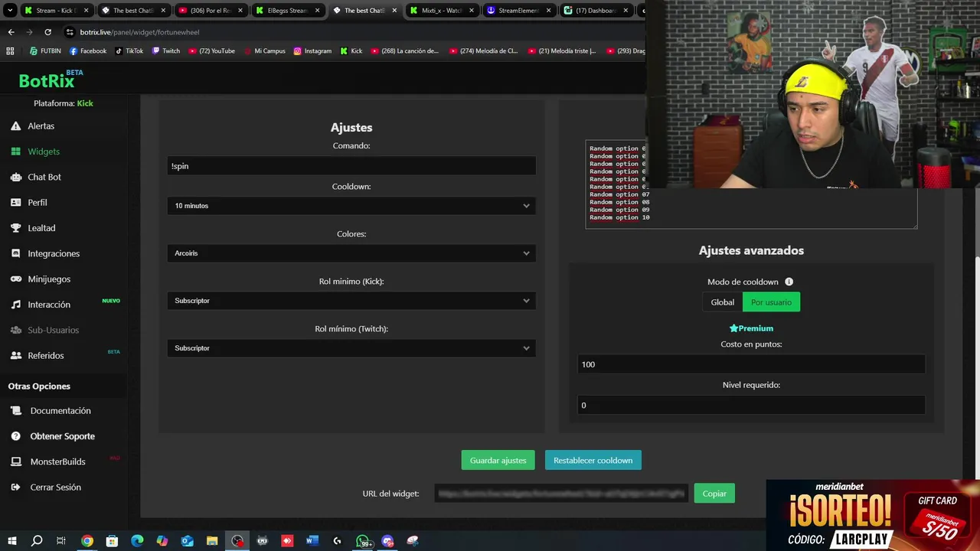The width and height of the screenshot is (980, 551).
Task: Expand Rol mínimo (Twitch) dropdown
Action: click(351, 348)
